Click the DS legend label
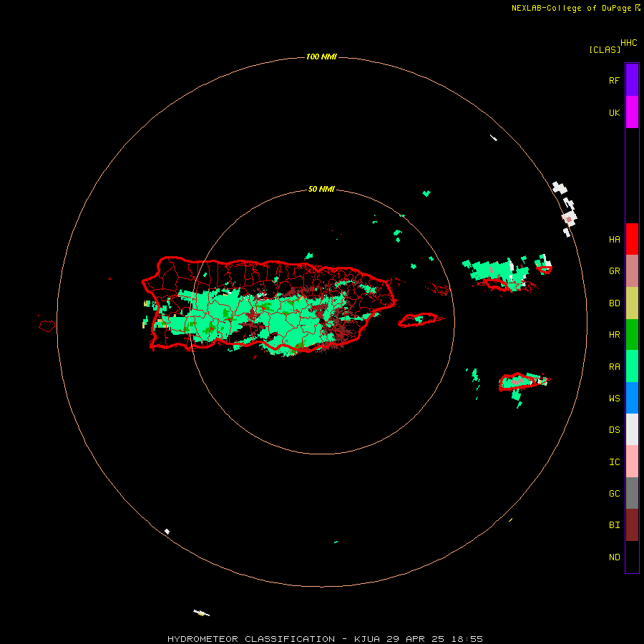Image resolution: width=644 pixels, height=644 pixels. tap(614, 430)
